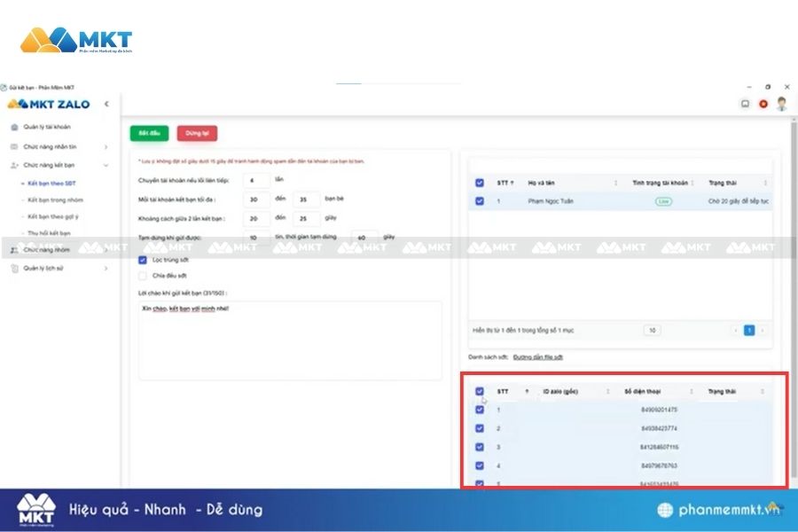This screenshot has width=798, height=532.
Task: Click the Đường dẫn file sđt link
Action: (x=537, y=357)
